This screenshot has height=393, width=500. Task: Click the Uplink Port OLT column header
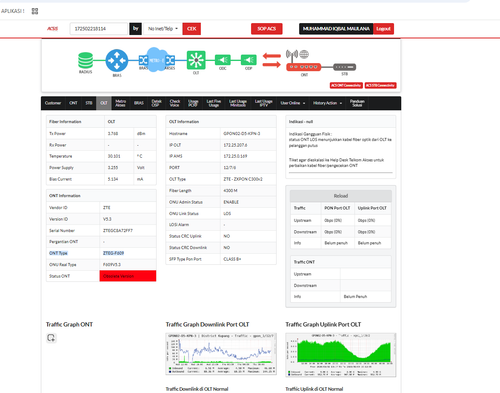pos(372,208)
